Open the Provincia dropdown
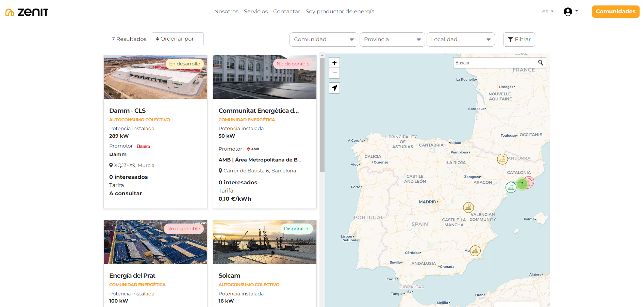 392,39
